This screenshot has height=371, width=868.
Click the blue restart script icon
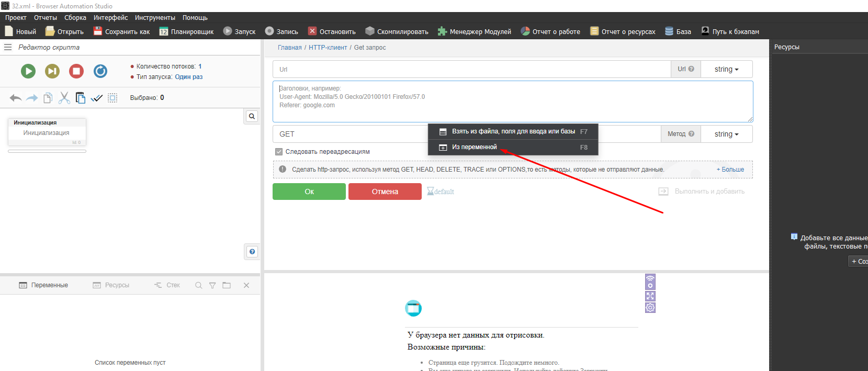[100, 71]
